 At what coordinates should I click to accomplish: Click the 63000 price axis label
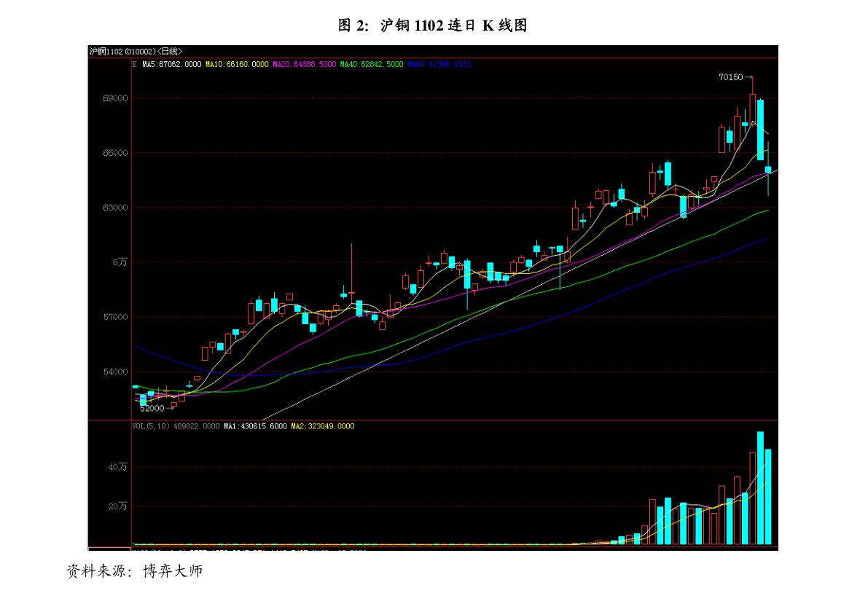[x=115, y=208]
